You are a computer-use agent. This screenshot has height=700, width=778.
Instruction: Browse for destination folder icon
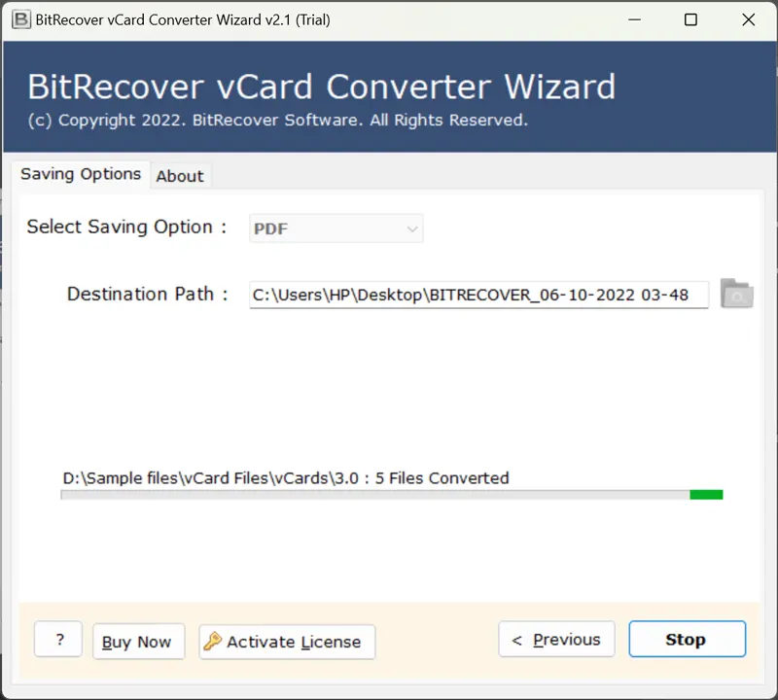tap(737, 294)
